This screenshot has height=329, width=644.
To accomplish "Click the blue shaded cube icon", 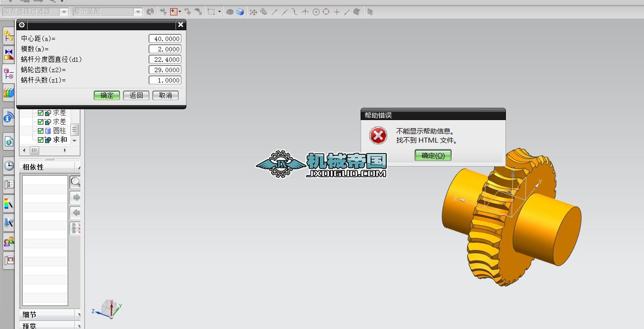I will (240, 12).
